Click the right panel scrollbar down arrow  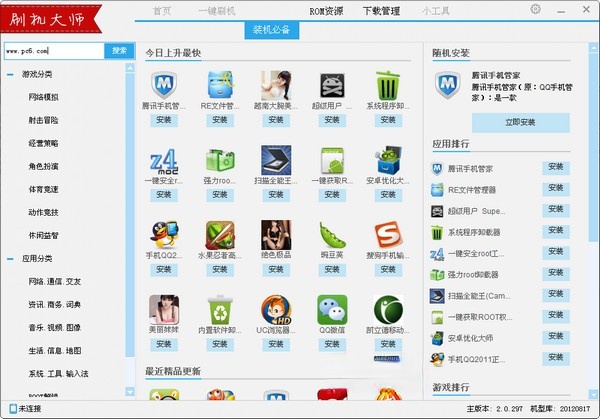point(593,394)
